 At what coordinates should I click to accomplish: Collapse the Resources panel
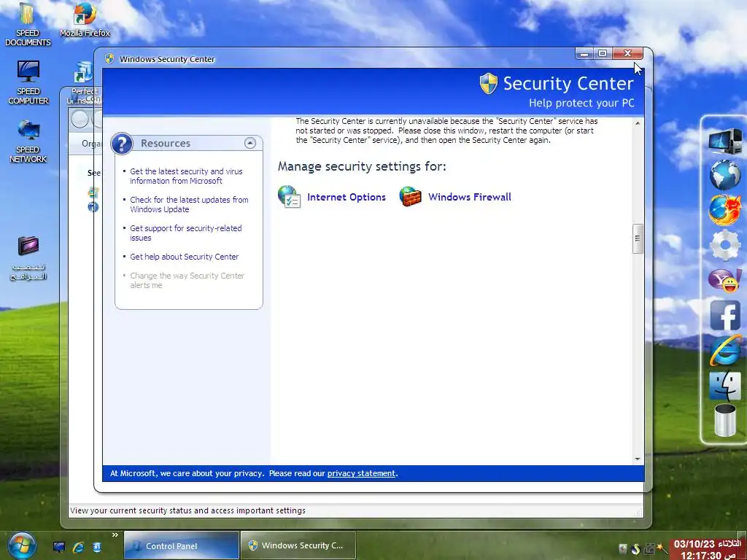click(x=249, y=143)
